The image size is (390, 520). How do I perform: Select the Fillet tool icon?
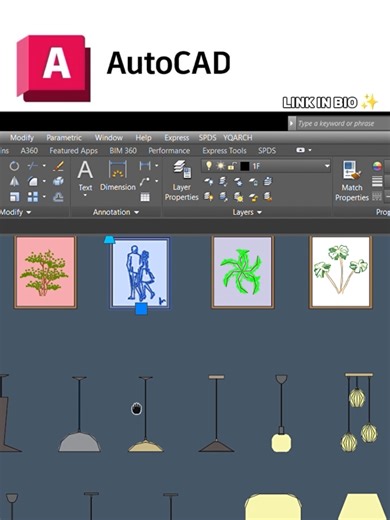pos(33,181)
